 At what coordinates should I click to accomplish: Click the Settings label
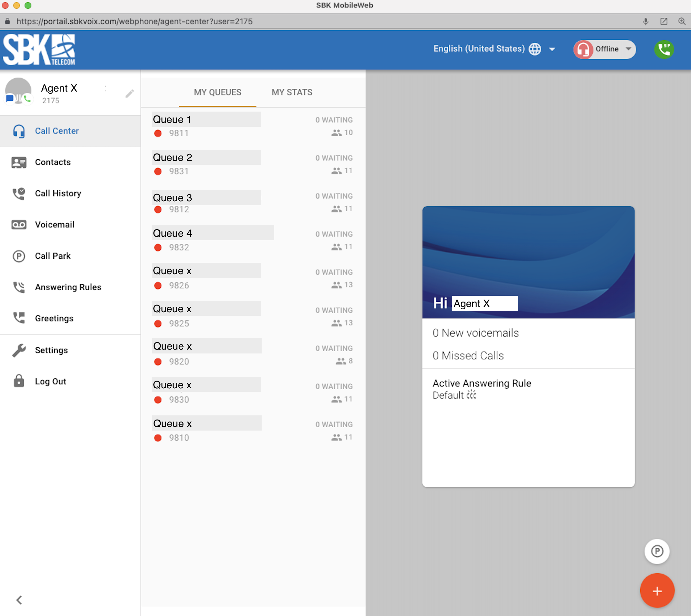[x=52, y=350]
